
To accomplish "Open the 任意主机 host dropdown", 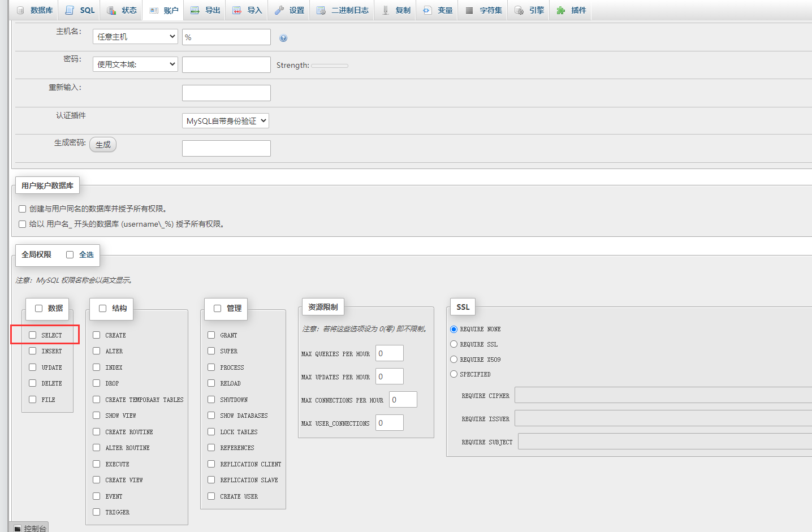I will click(x=135, y=37).
